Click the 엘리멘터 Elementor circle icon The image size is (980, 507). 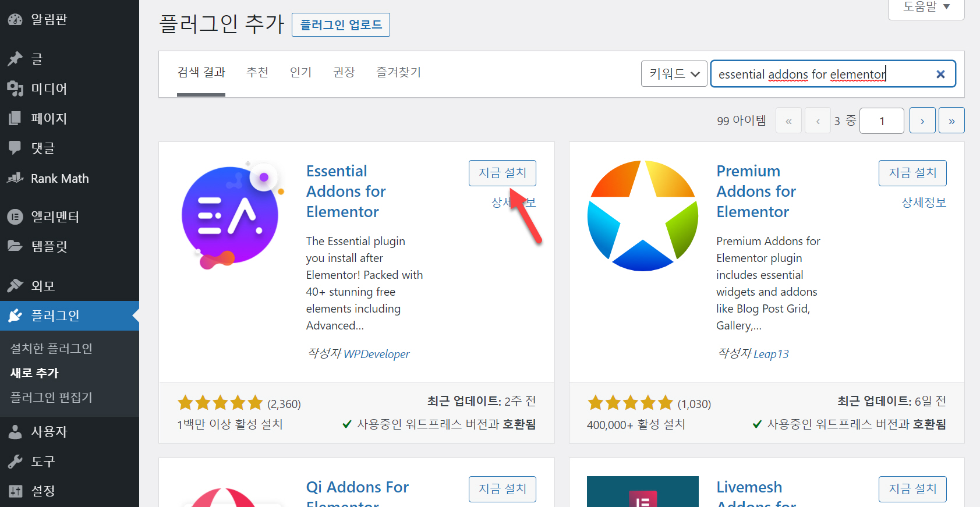15,217
